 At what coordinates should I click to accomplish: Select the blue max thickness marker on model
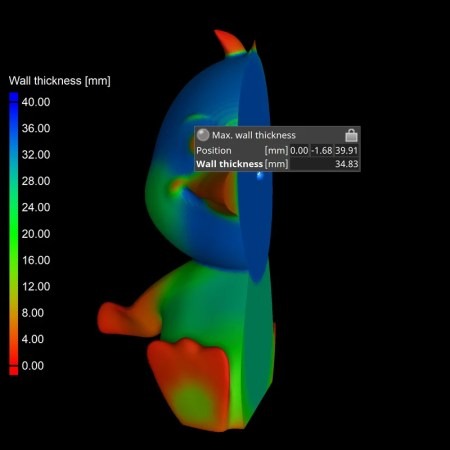[x=260, y=175]
